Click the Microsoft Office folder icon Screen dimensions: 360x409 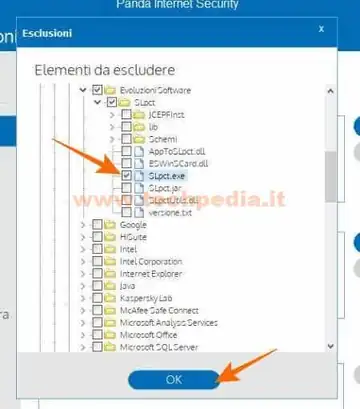click(x=110, y=335)
